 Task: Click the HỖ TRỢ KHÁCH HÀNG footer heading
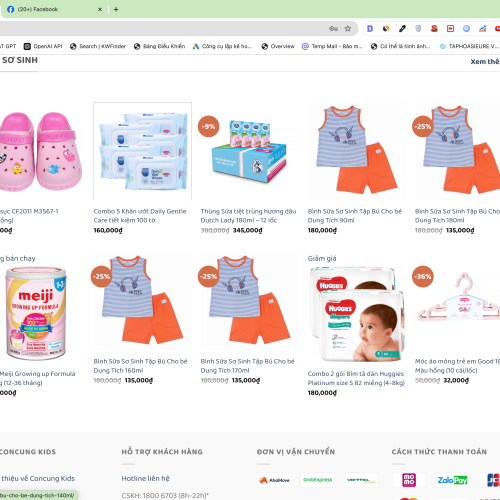point(162,452)
